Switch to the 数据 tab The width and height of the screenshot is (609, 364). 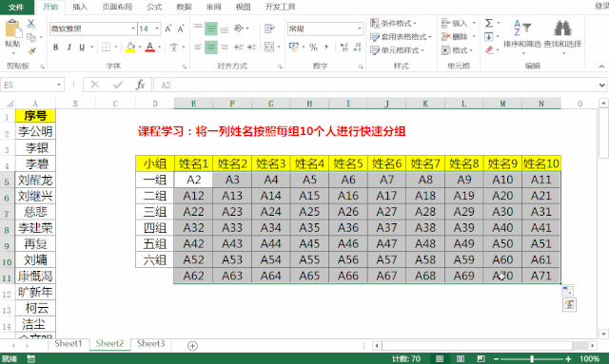(184, 7)
